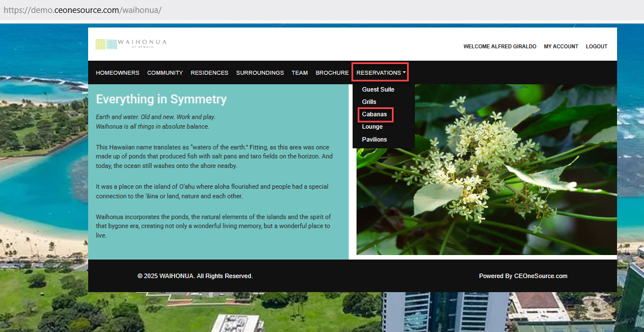Select Grills from the dropdown list

[369, 102]
